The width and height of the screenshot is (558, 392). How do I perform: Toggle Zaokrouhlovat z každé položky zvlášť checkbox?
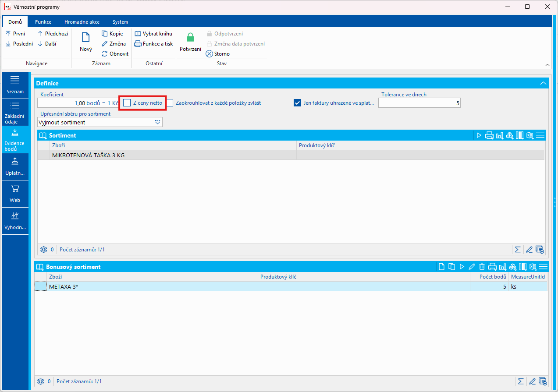(x=170, y=102)
